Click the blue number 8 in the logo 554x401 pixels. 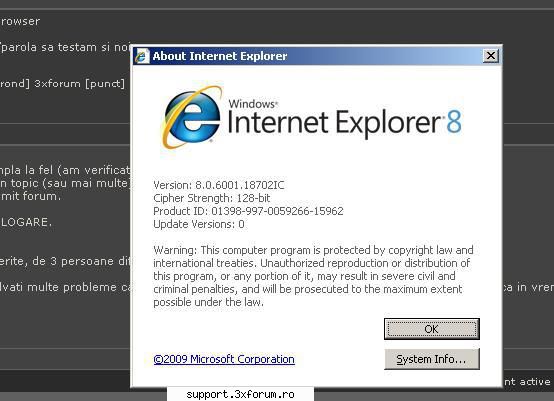pyautogui.click(x=454, y=122)
